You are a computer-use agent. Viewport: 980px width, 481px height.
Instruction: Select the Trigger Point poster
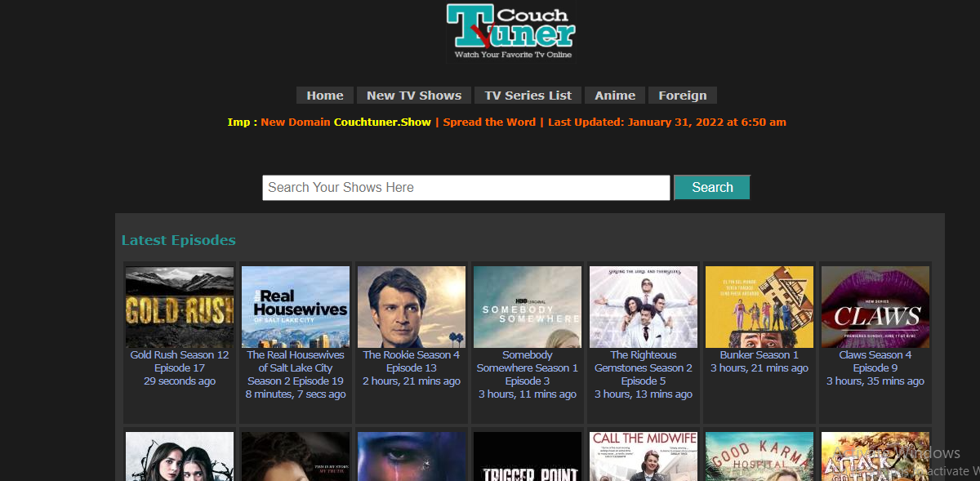(x=527, y=457)
